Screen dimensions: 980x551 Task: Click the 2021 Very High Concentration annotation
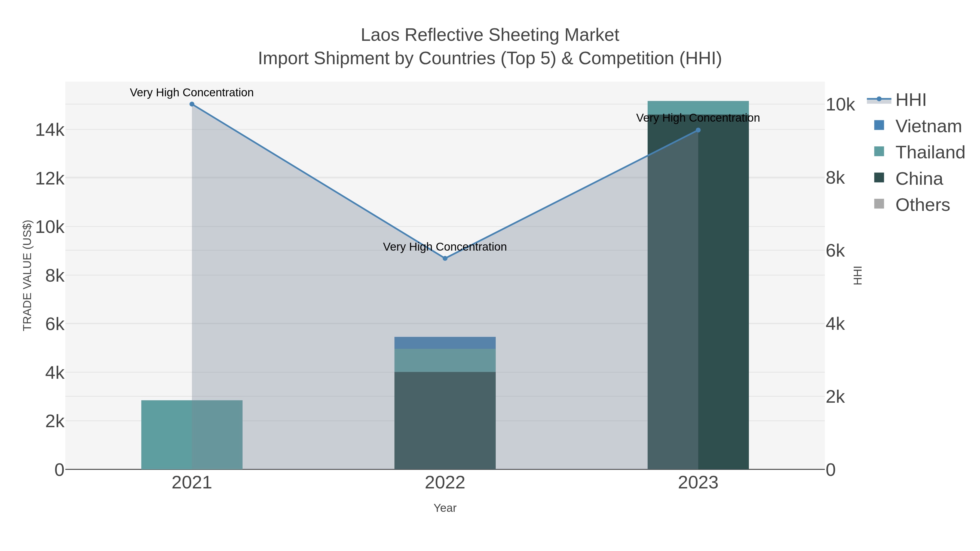click(192, 93)
